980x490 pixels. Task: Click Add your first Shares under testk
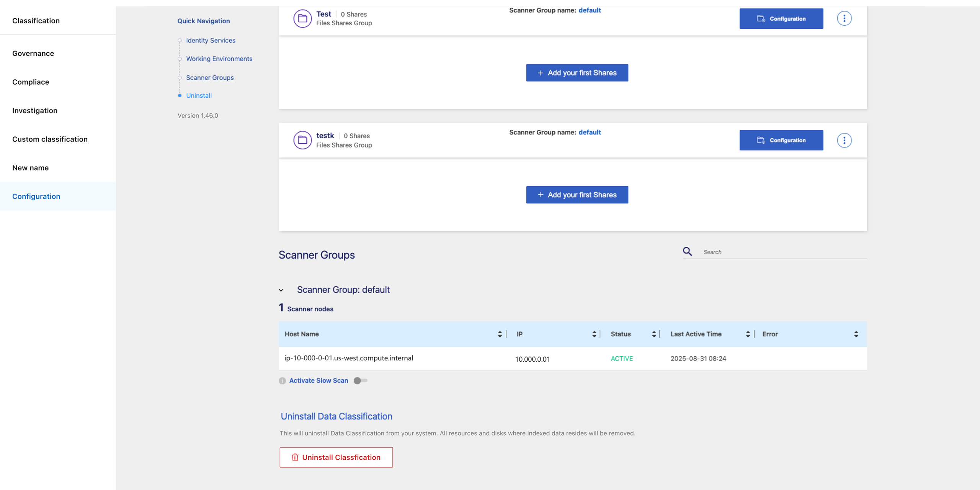point(577,195)
